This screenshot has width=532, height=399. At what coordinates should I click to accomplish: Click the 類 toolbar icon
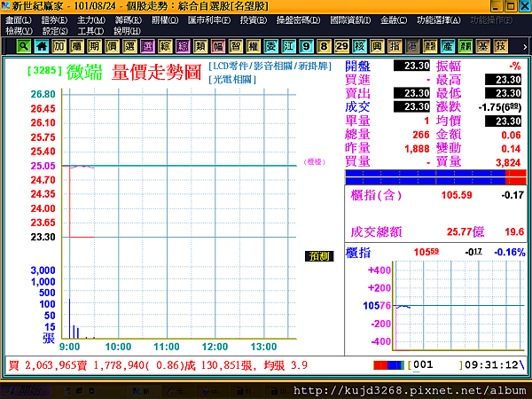point(200,46)
